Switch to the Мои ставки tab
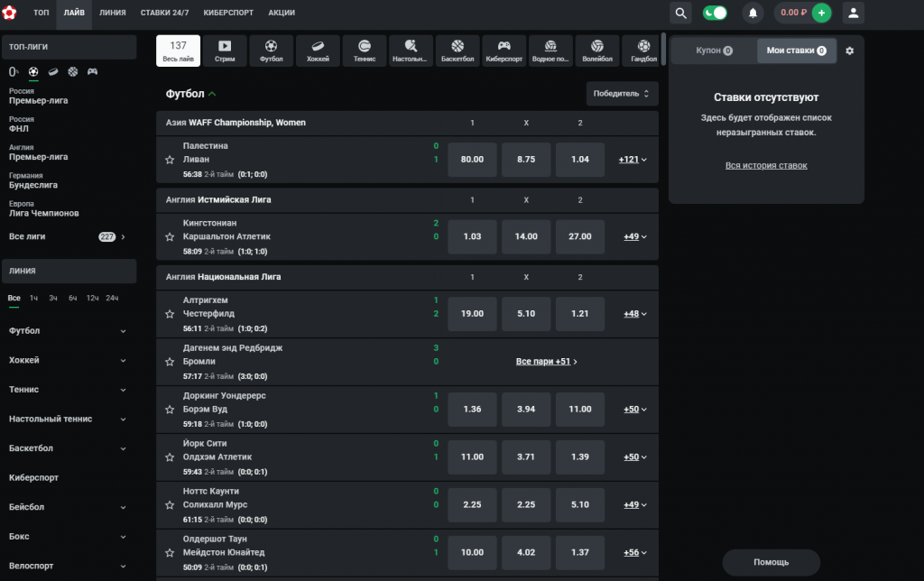The image size is (924, 581). (x=796, y=51)
